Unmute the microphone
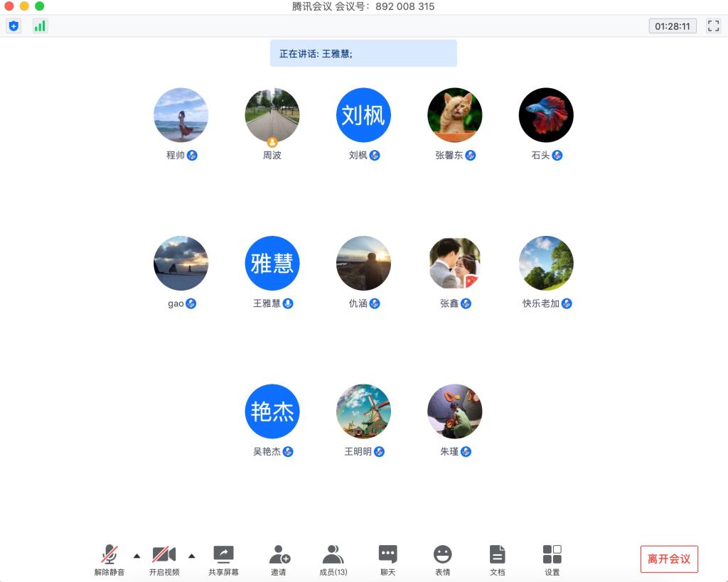The height and width of the screenshot is (582, 728). pyautogui.click(x=109, y=559)
